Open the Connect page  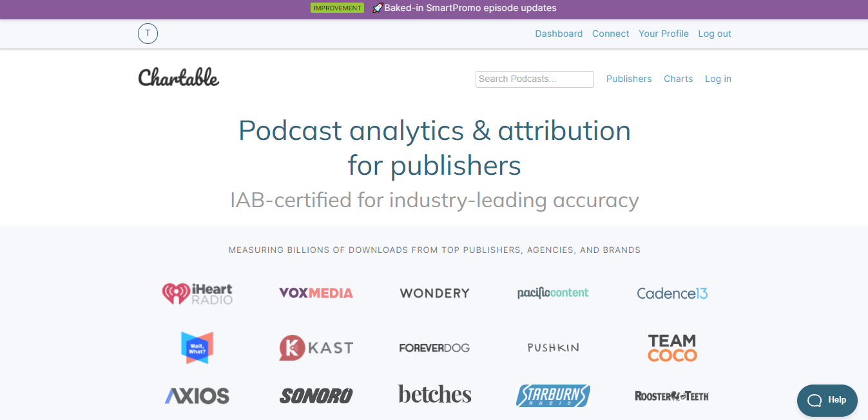(x=610, y=34)
